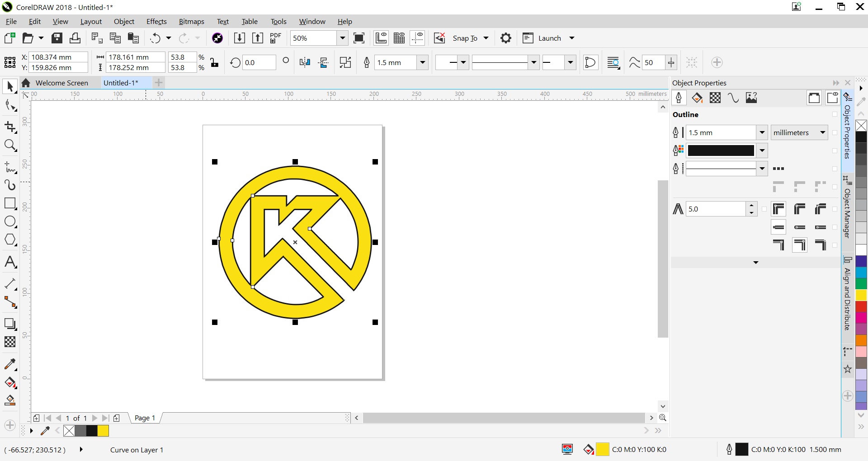This screenshot has height=461, width=868.
Task: Open outline color dropdown arrow
Action: (762, 151)
